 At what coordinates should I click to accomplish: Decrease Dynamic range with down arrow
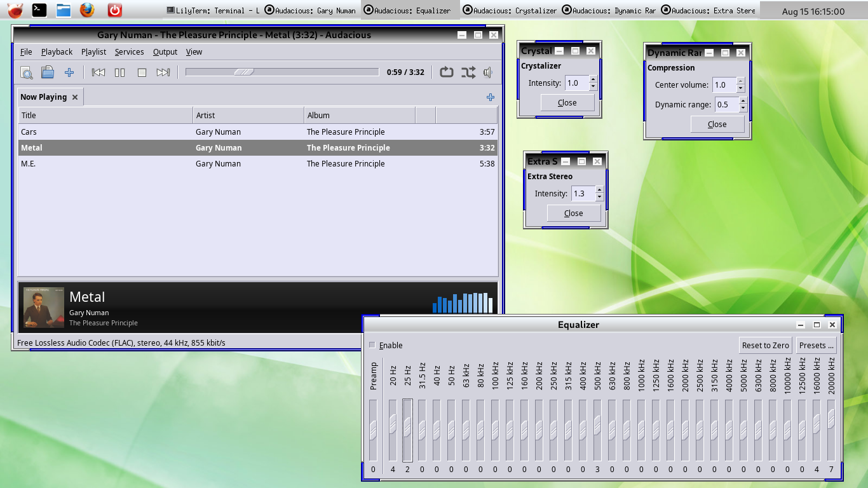coord(743,108)
